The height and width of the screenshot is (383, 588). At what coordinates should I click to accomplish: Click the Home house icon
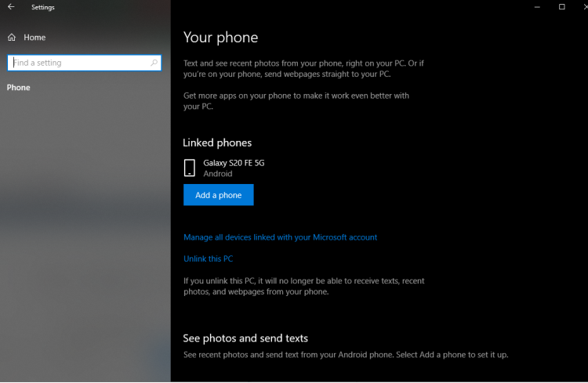(12, 38)
